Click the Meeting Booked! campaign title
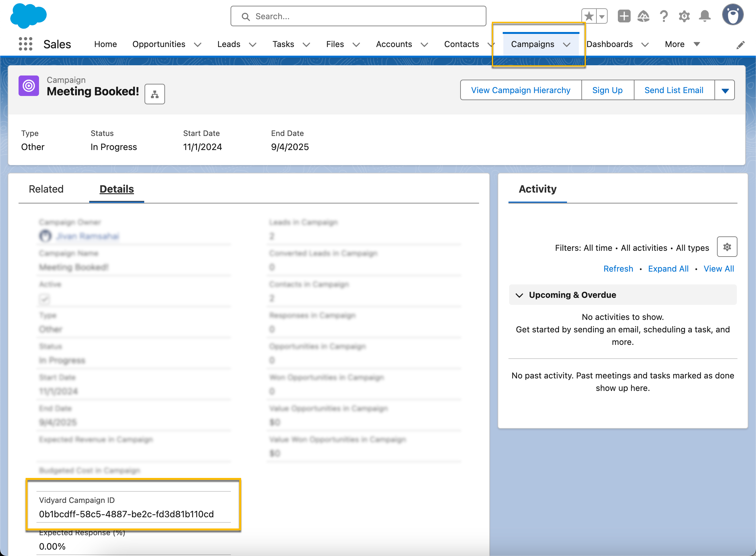756x556 pixels. (93, 91)
